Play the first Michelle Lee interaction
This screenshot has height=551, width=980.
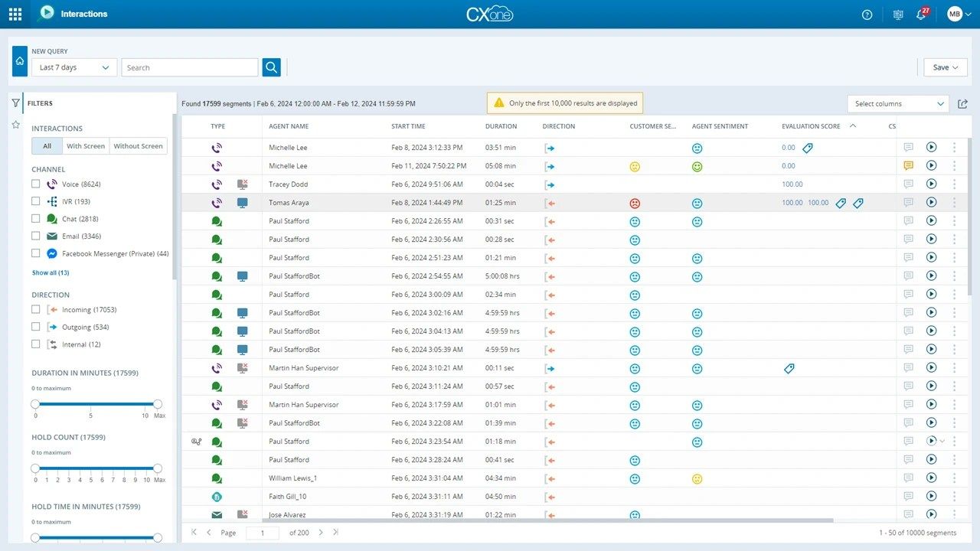point(931,147)
